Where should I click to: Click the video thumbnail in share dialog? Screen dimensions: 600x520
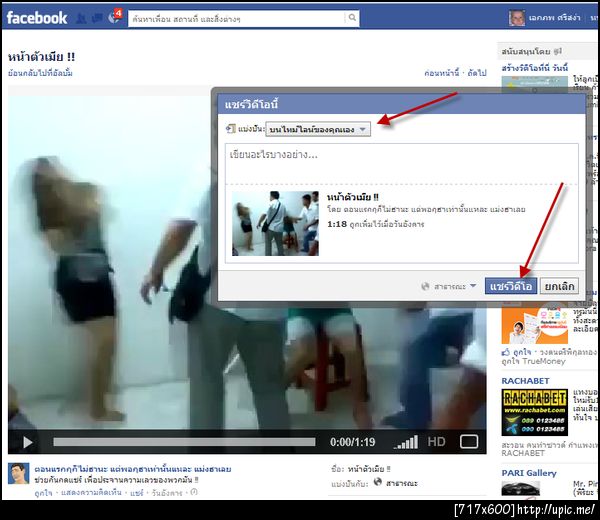tap(275, 223)
